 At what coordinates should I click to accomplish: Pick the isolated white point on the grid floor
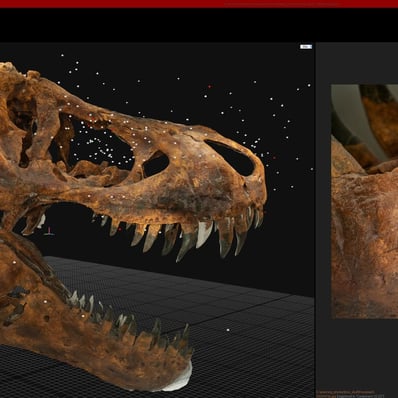[x=228, y=330]
